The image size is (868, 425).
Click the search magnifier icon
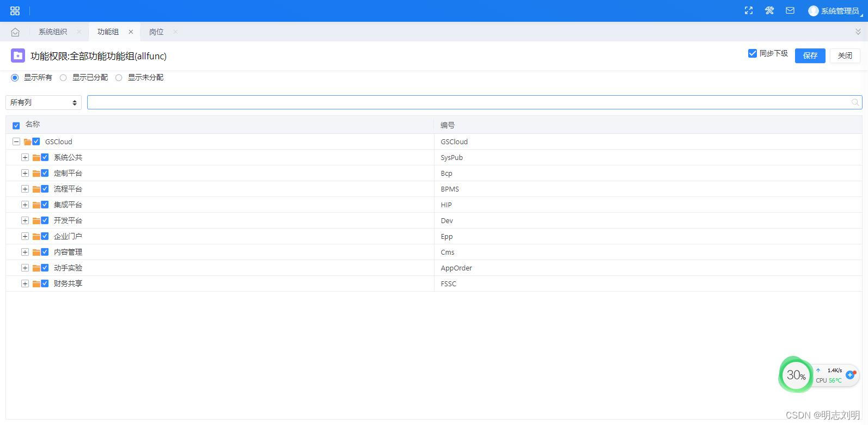[855, 102]
